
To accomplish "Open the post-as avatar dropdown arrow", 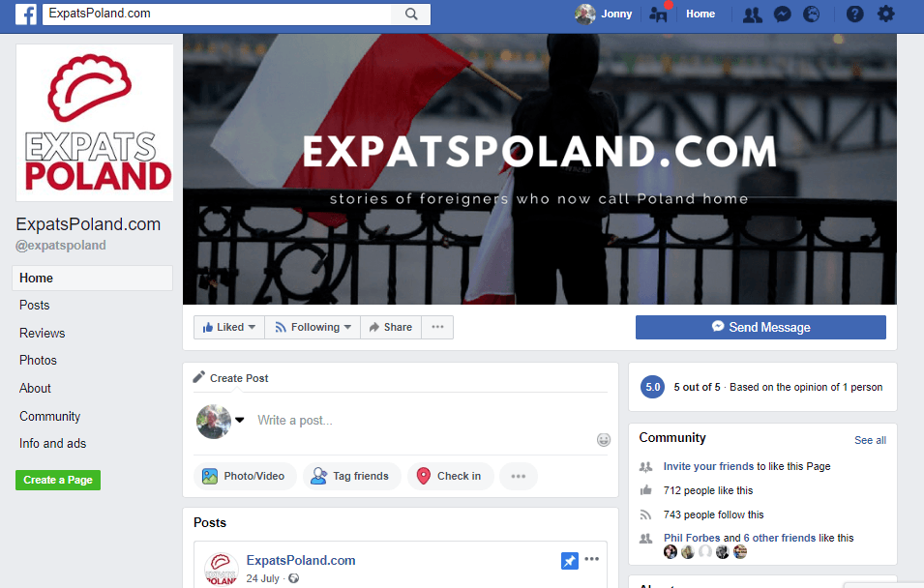I will (239, 420).
